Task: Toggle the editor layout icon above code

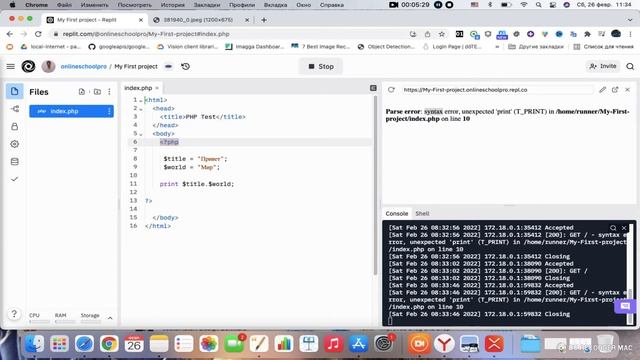Action: (x=373, y=88)
